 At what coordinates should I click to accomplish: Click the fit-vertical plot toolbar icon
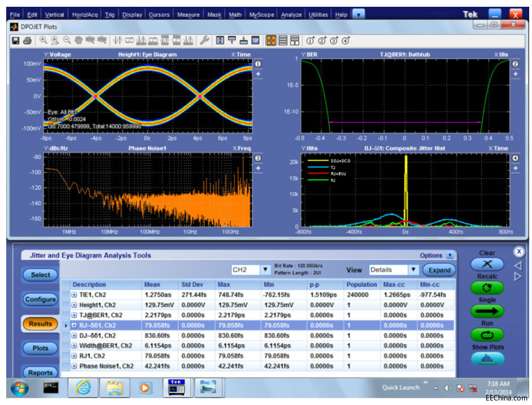[x=220, y=40]
